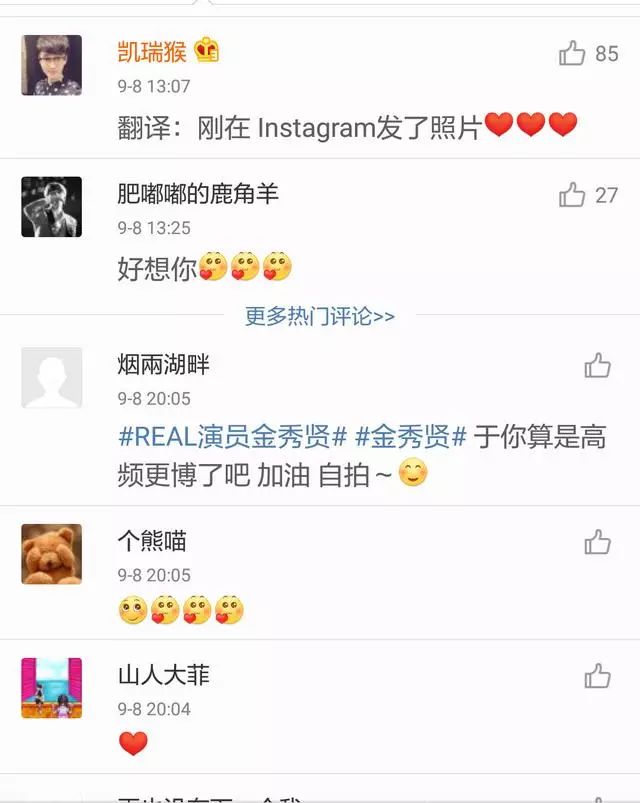The image size is (640, 803).
Task: Tap the Instagram translation comment text
Action: tap(348, 126)
